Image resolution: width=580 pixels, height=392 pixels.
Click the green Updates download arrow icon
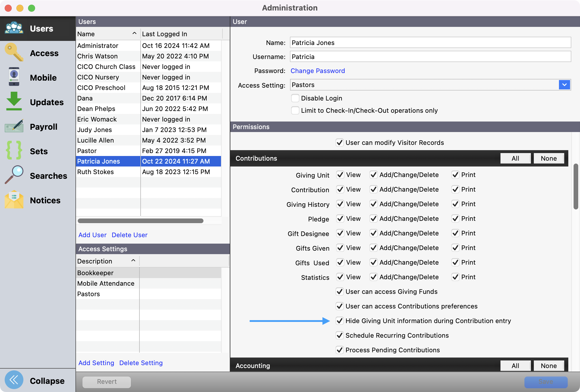click(x=14, y=101)
